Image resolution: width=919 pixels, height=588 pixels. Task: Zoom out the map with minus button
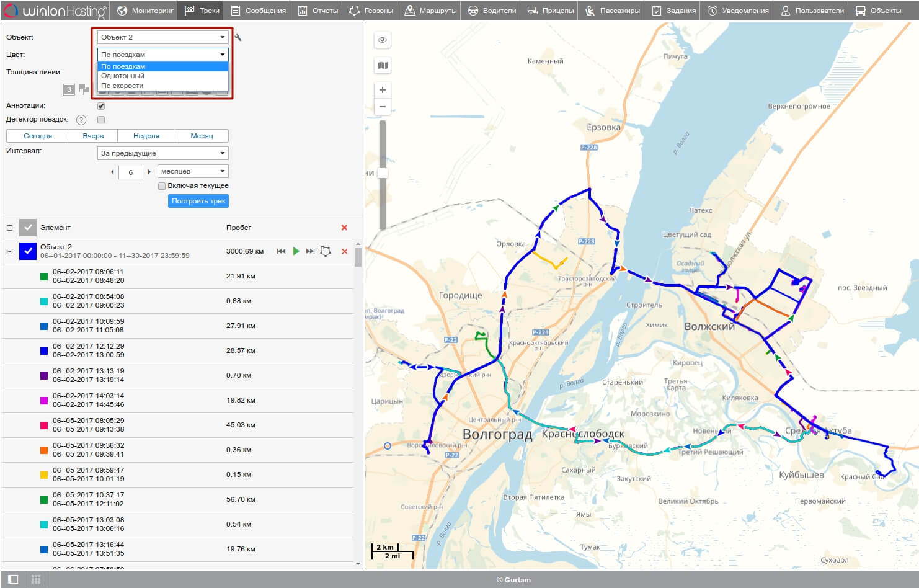[x=383, y=107]
